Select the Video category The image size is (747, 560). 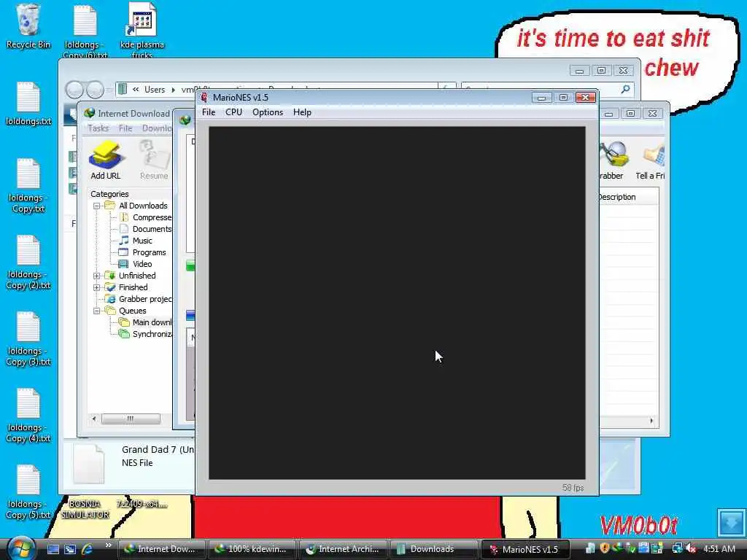tap(136, 264)
